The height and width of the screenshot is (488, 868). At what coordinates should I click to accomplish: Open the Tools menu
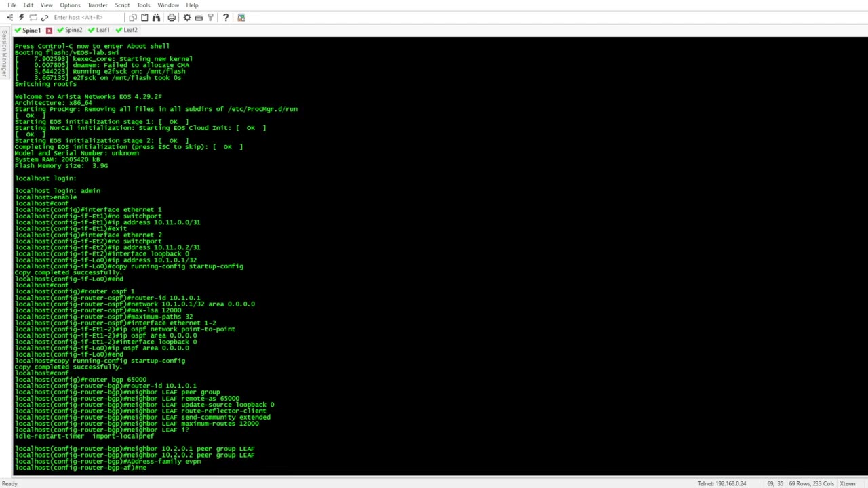click(x=143, y=5)
